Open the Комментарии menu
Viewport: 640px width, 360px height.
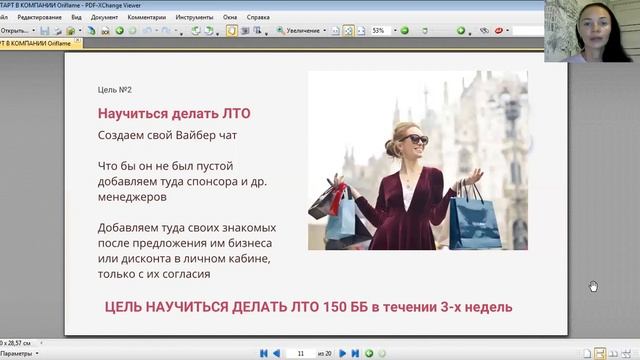[147, 18]
